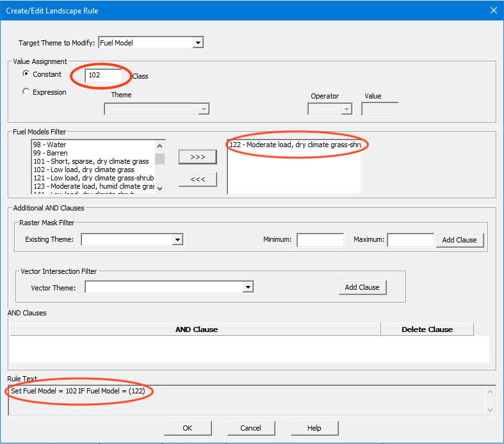Click the Maximum input field

pos(411,240)
